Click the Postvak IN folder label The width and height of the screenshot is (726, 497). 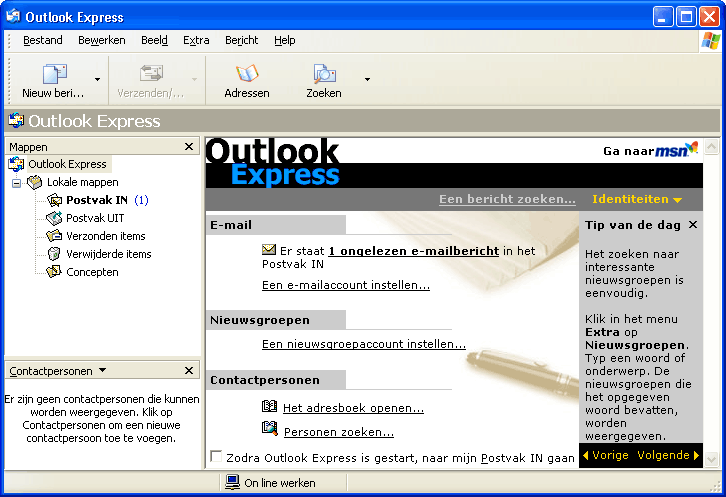97,200
